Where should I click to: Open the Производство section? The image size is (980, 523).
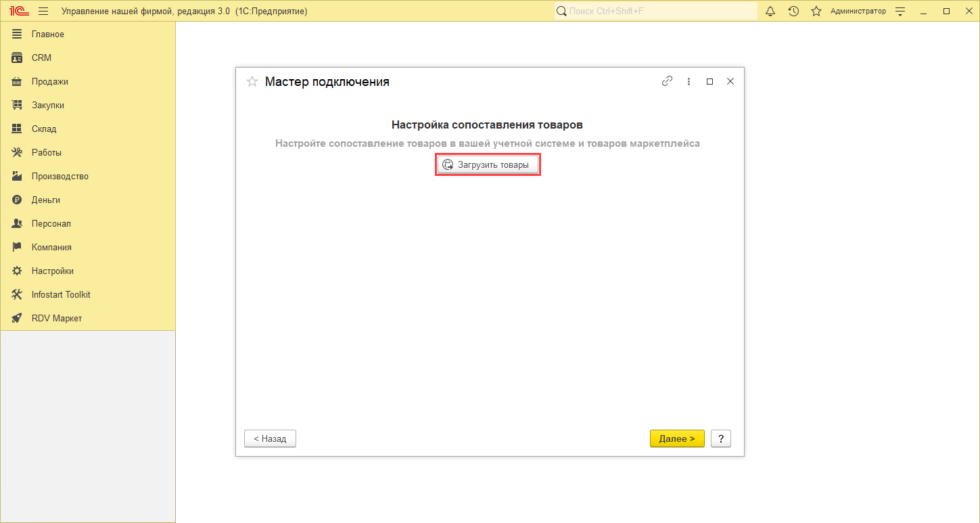pos(88,177)
